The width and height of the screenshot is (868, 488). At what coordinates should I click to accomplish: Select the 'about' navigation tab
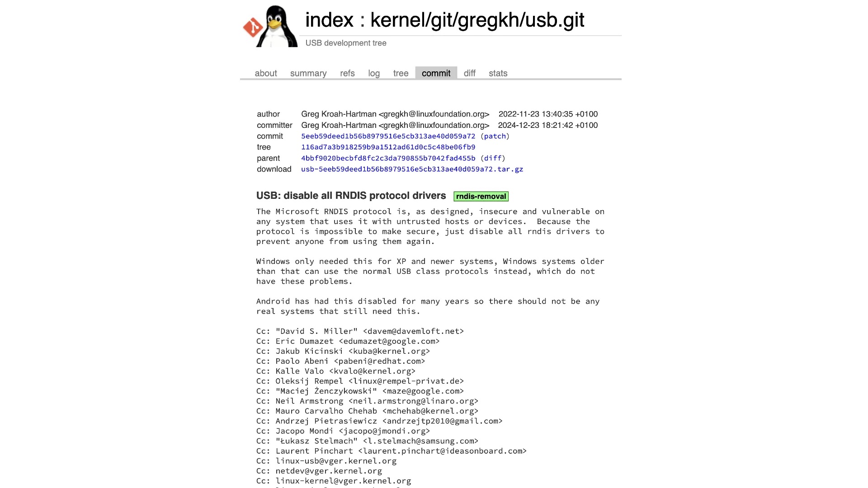(x=265, y=73)
